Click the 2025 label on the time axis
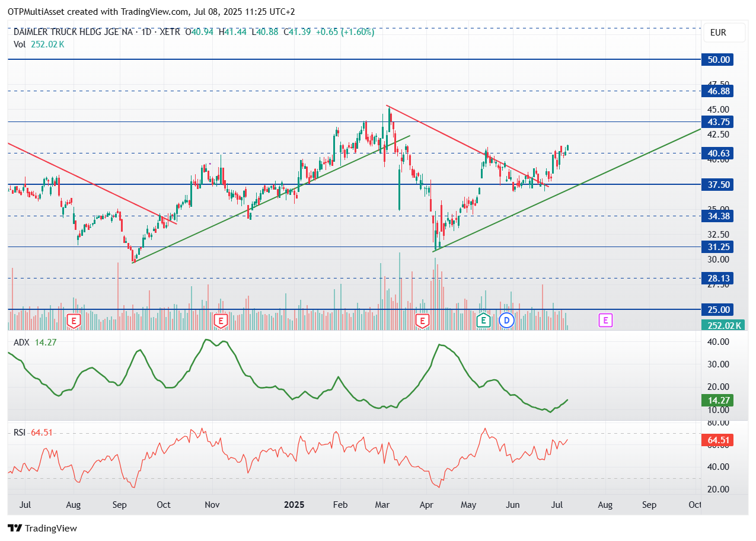The image size is (756, 541). pos(294,505)
